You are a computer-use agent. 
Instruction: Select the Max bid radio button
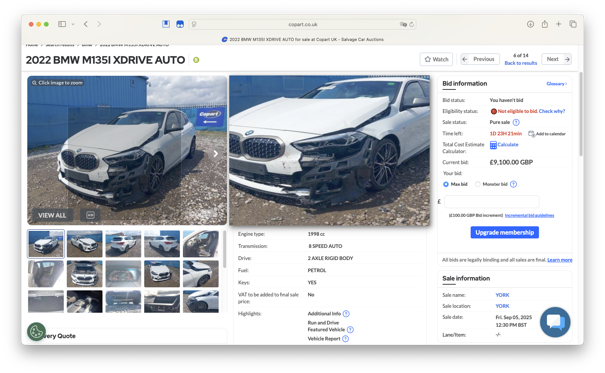pyautogui.click(x=446, y=184)
